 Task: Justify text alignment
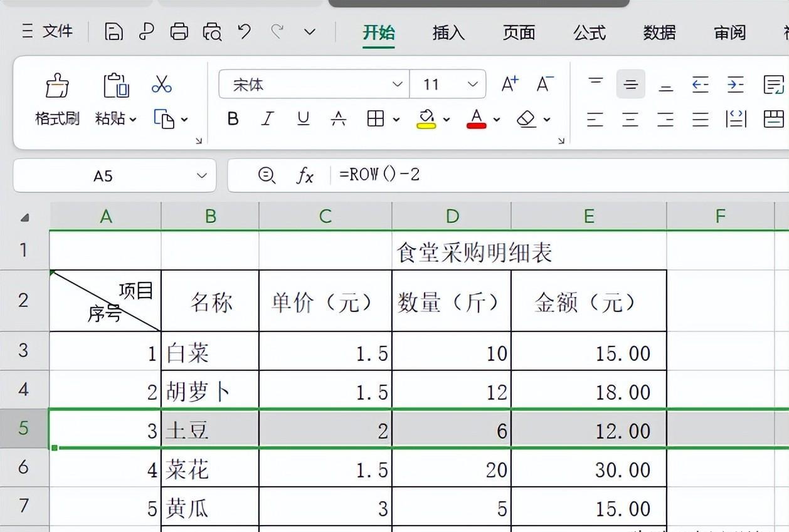tap(701, 118)
